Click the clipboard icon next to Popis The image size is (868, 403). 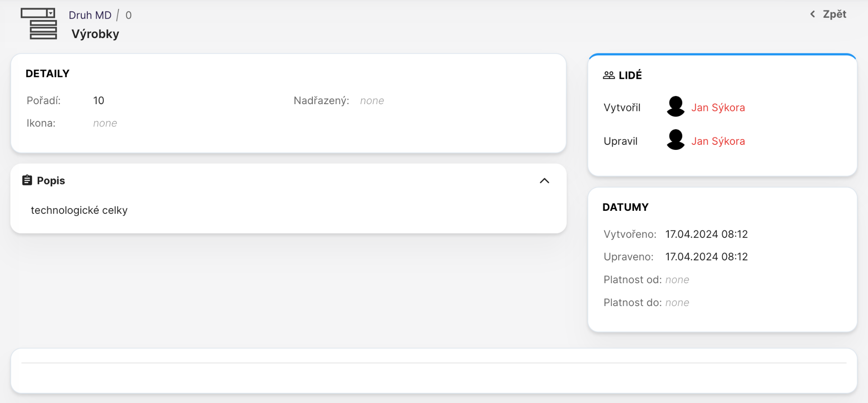tap(27, 180)
